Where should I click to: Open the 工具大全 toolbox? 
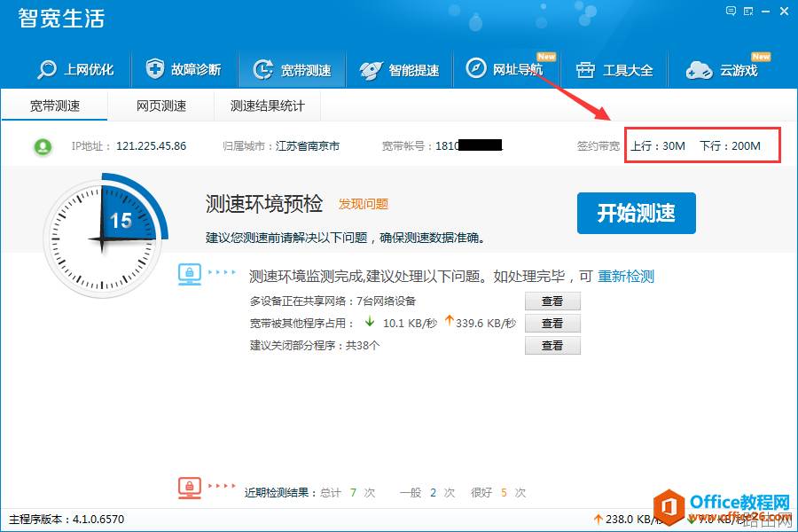[x=615, y=69]
